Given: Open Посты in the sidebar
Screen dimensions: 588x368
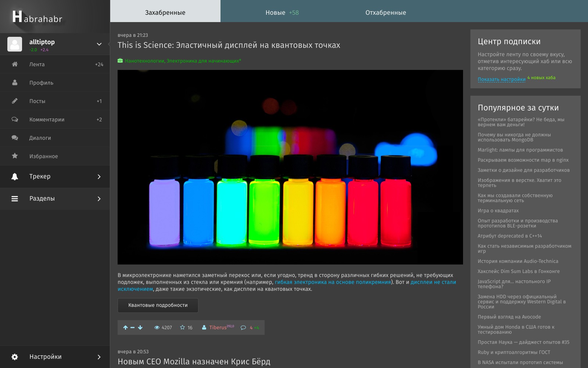Looking at the screenshot, I should coord(55,101).
